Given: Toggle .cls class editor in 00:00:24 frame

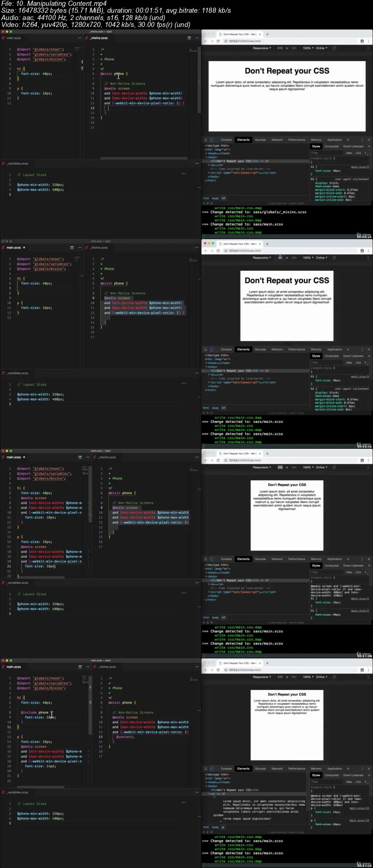Looking at the screenshot, I should (358, 153).
